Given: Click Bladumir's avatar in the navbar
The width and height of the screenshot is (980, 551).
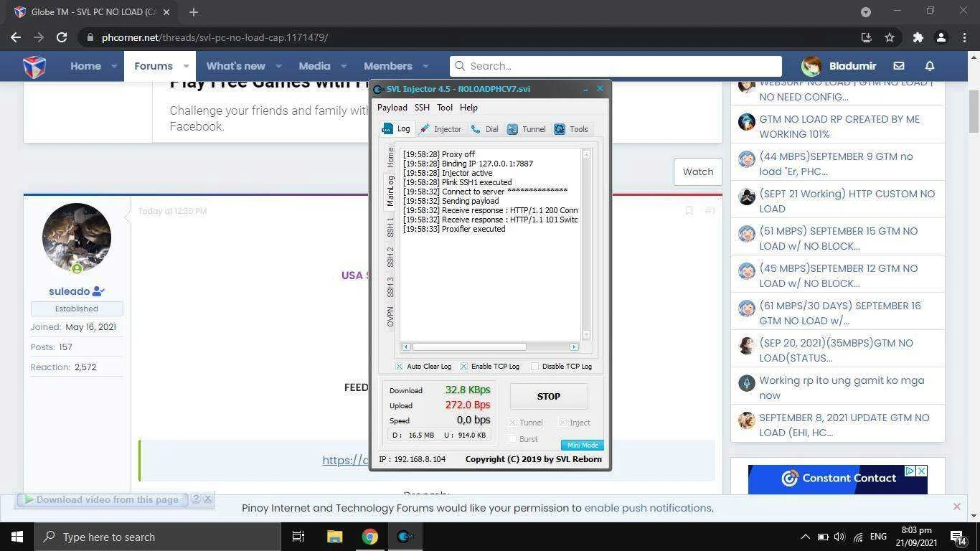Looking at the screenshot, I should point(811,66).
